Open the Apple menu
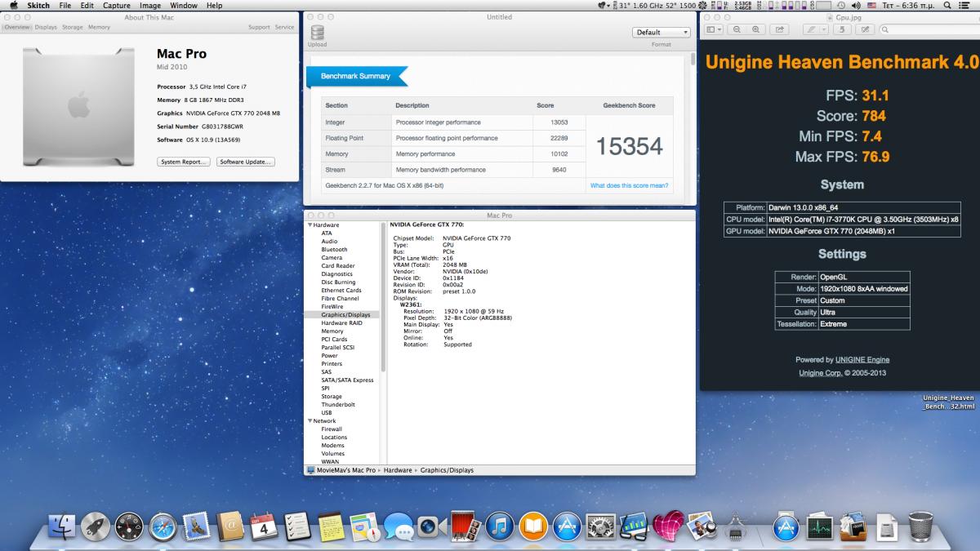This screenshot has width=980, height=551. coord(14,6)
